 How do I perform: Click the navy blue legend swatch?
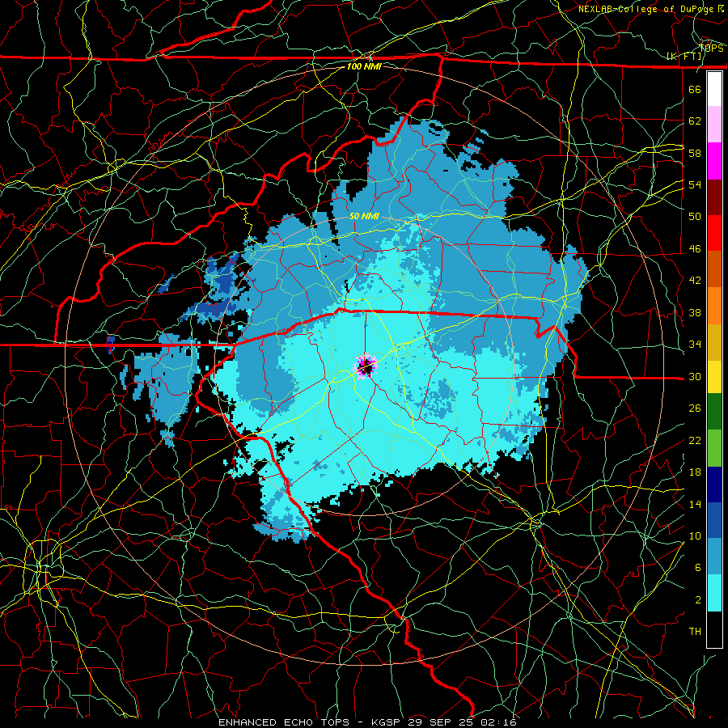(714, 485)
